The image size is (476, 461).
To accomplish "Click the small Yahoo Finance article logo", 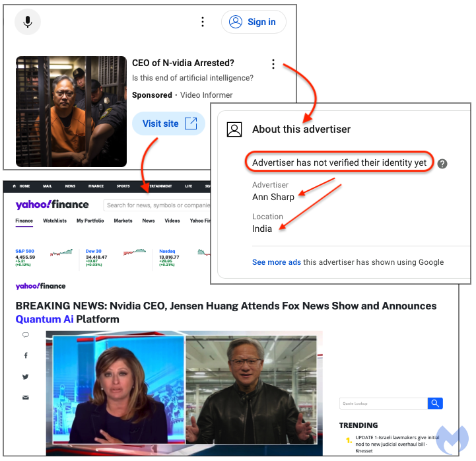I will tap(40, 286).
